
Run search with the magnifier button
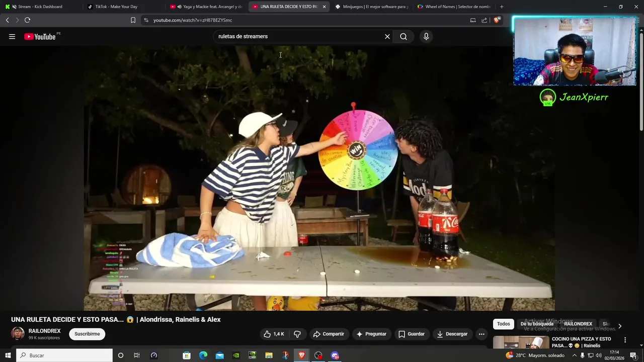point(404,36)
